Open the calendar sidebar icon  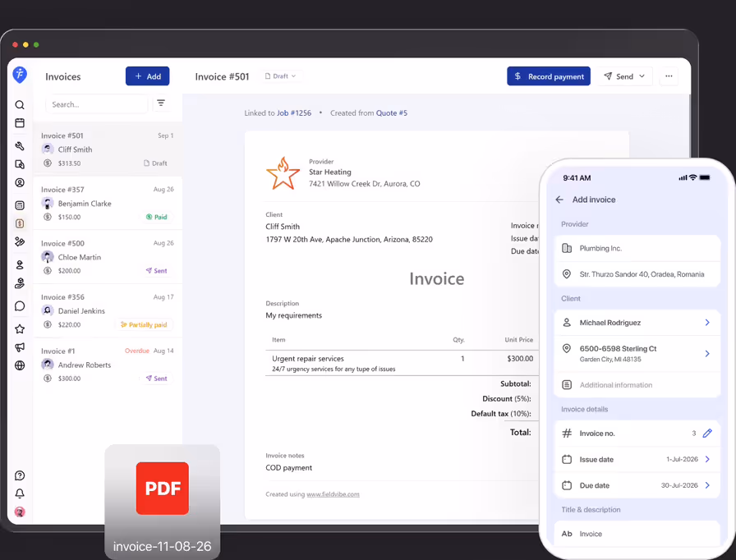(x=20, y=123)
